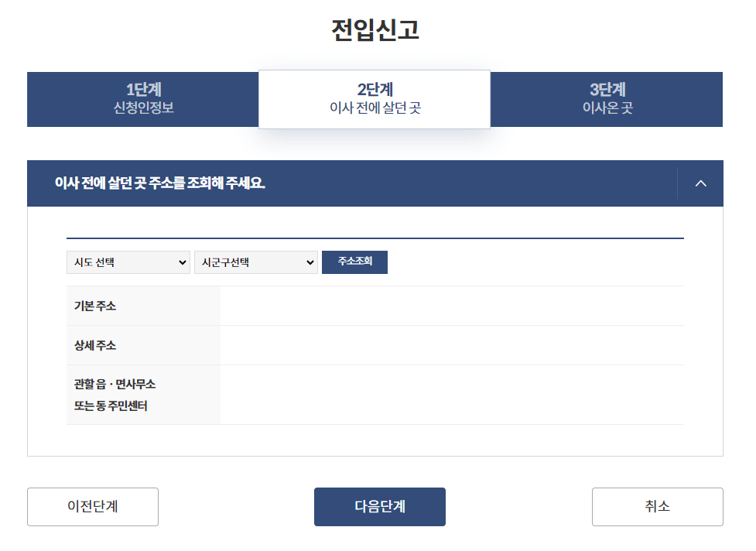The height and width of the screenshot is (551, 756).
Task: Switch to the 1단계 신청인정보 step tab
Action: [x=142, y=99]
